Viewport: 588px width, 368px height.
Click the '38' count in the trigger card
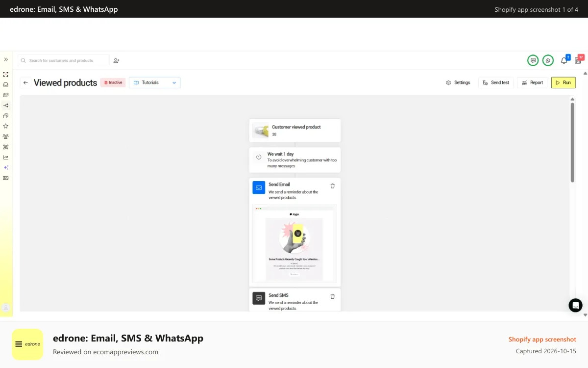pos(274,134)
